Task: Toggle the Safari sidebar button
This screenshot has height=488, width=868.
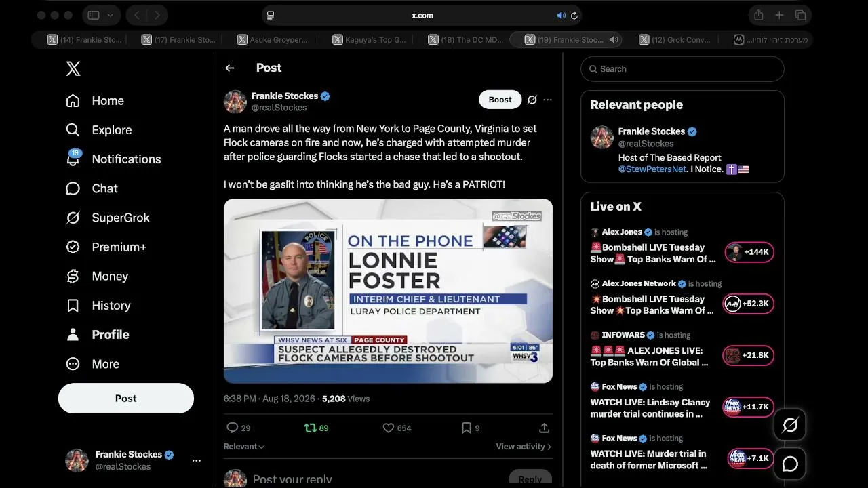Action: [94, 15]
